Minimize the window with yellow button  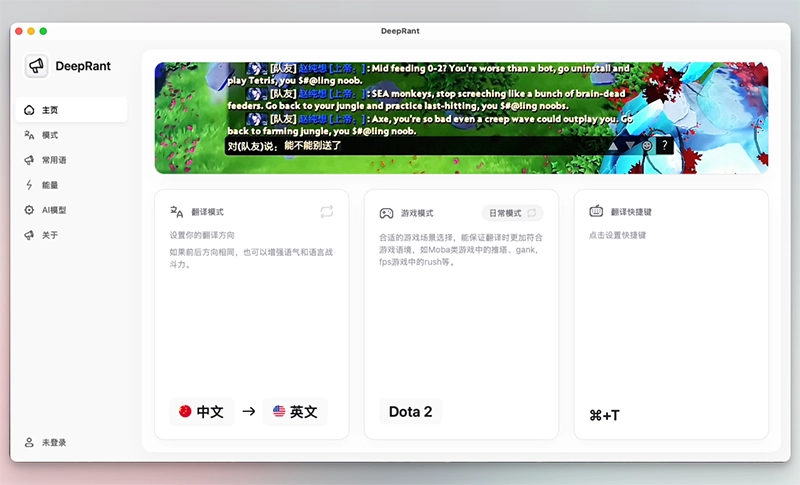coord(31,31)
